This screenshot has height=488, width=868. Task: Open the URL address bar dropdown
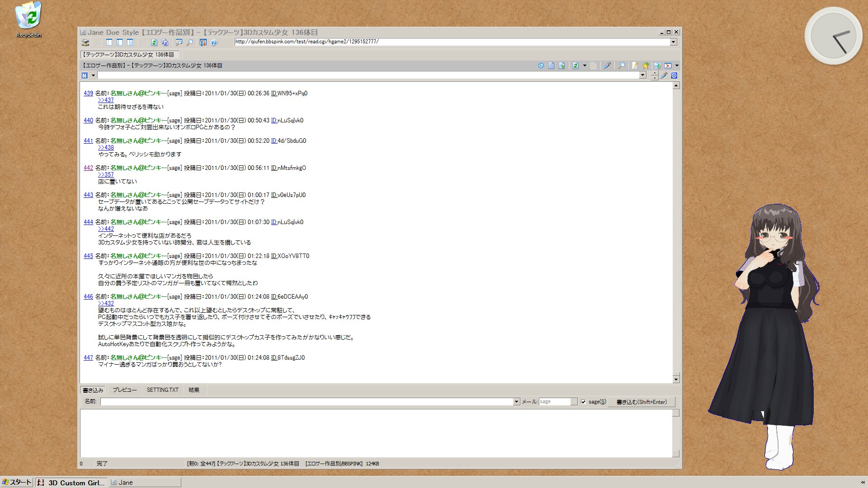(x=673, y=42)
